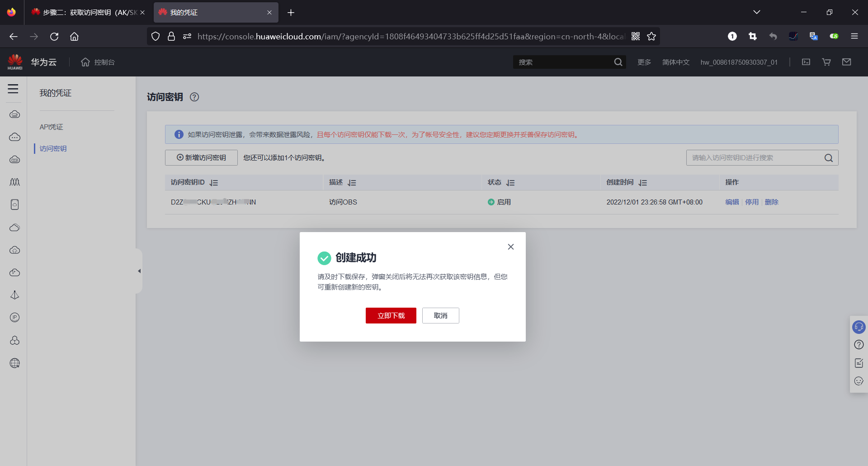Screen dimensions: 868x466
Task: Open the hamburger service list menu
Action: pyautogui.click(x=13, y=89)
